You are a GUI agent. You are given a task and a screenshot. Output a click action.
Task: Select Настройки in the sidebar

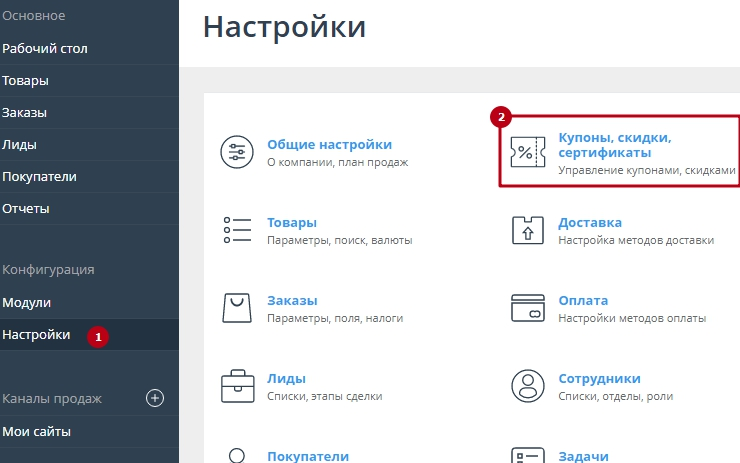36,334
